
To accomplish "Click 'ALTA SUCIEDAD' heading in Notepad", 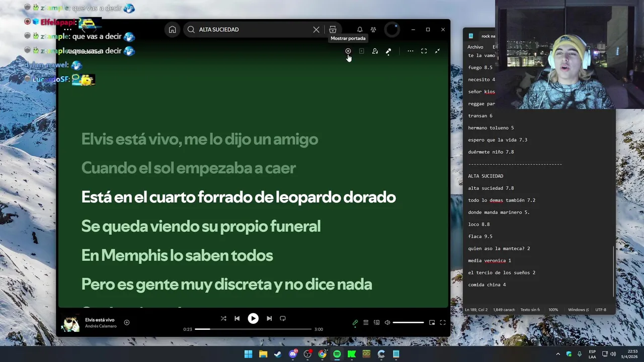I will (486, 176).
